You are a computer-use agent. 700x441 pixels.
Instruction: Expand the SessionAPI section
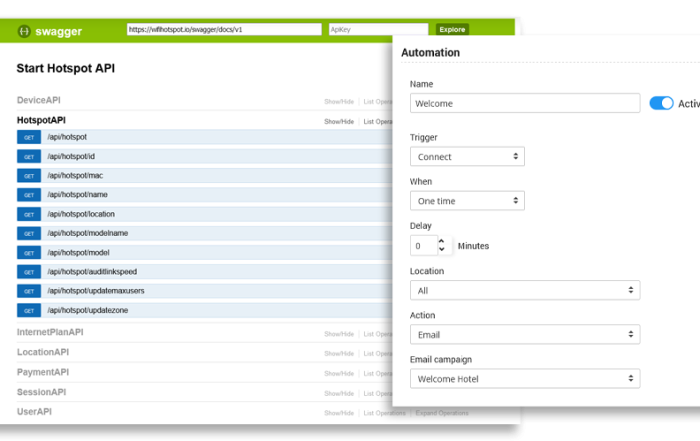[42, 392]
